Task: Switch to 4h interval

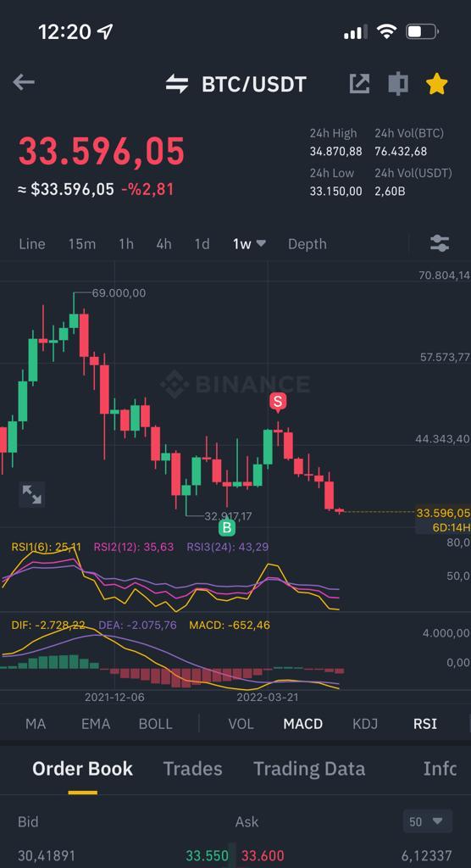Action: pos(163,244)
